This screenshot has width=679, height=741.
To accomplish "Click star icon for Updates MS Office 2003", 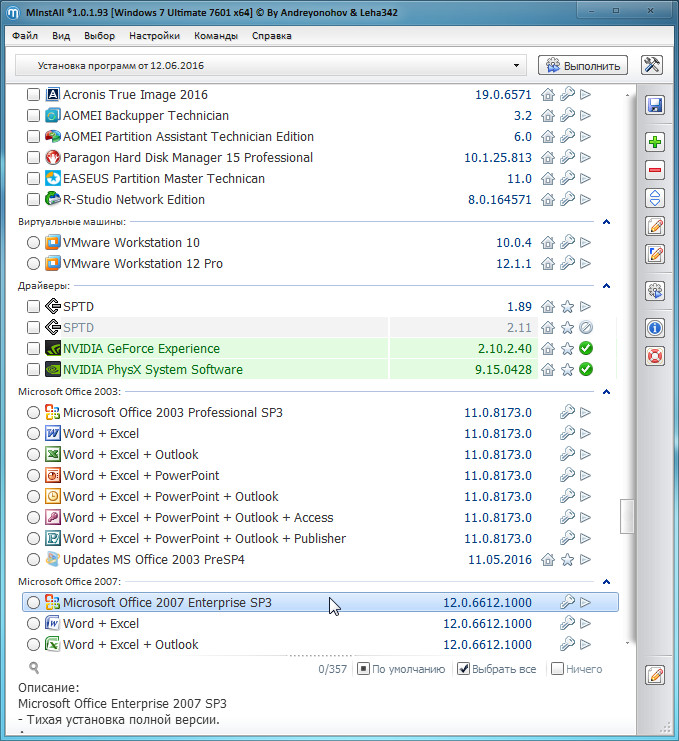I will point(567,560).
